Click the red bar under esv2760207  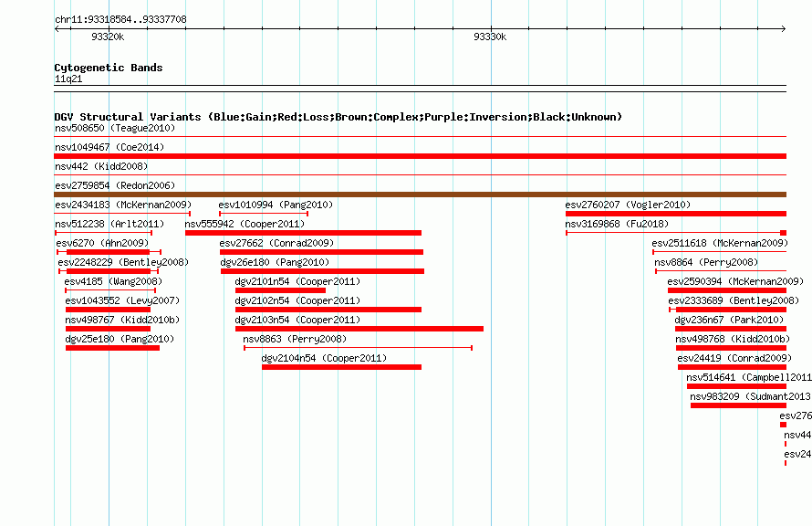pos(676,214)
